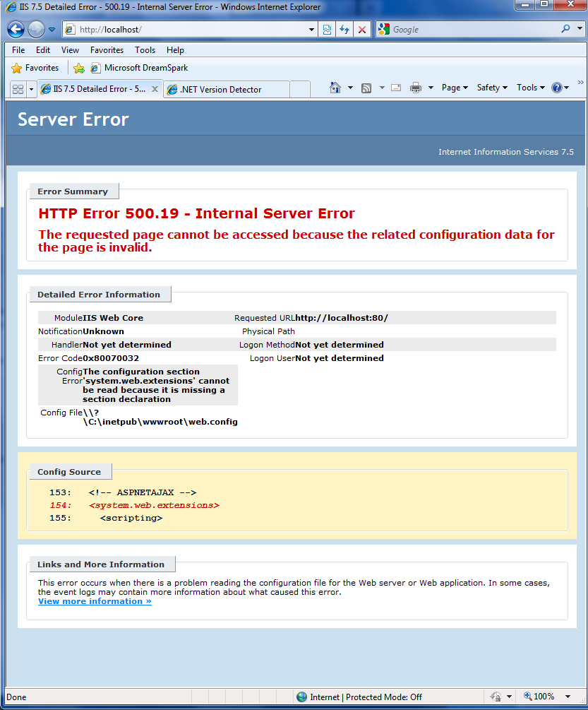588x710 pixels.
Task: Click the Done status text
Action: pos(16,697)
